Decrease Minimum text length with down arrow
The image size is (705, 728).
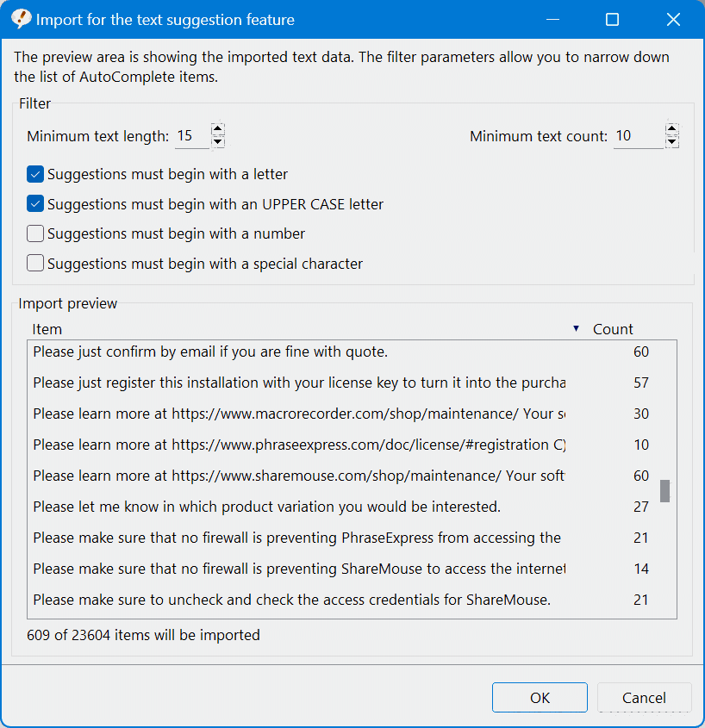coord(218,140)
